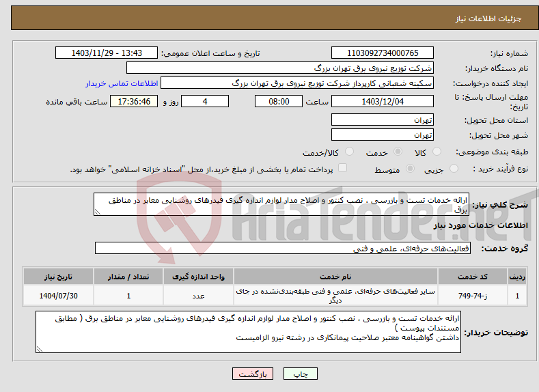Click the buyer organization name field
Viewport: 539px width, 392px height.
tap(280, 68)
